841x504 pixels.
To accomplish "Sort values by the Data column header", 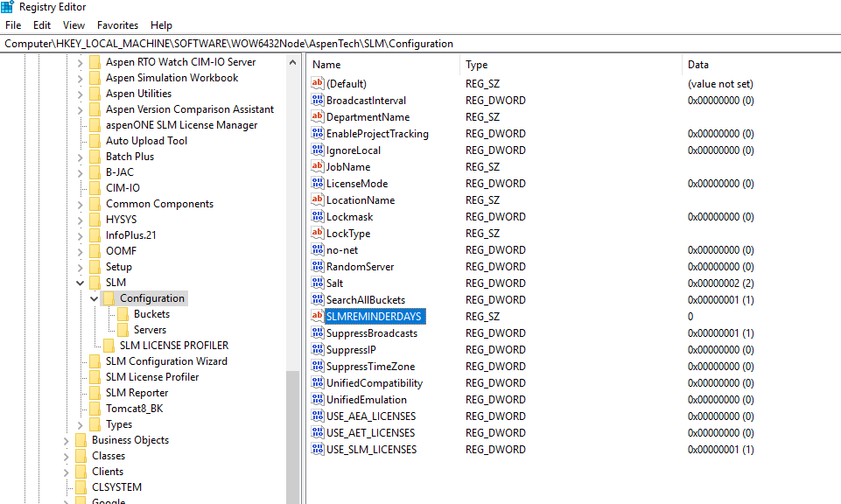I will click(761, 65).
